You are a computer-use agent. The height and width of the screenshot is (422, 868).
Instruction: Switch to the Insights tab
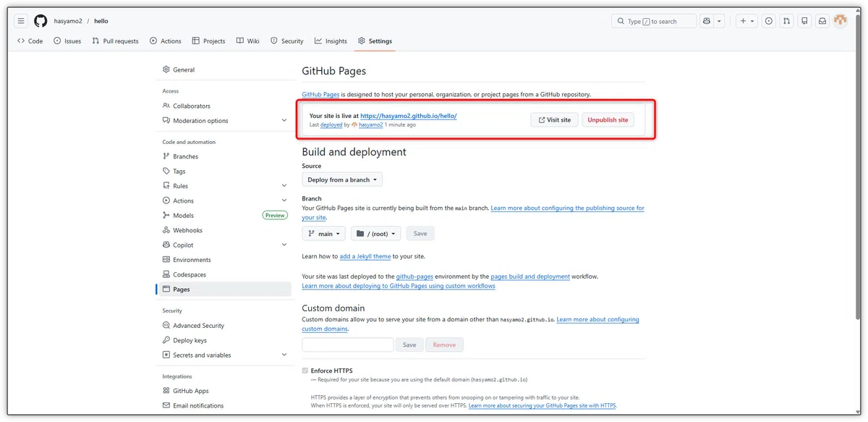click(x=331, y=41)
